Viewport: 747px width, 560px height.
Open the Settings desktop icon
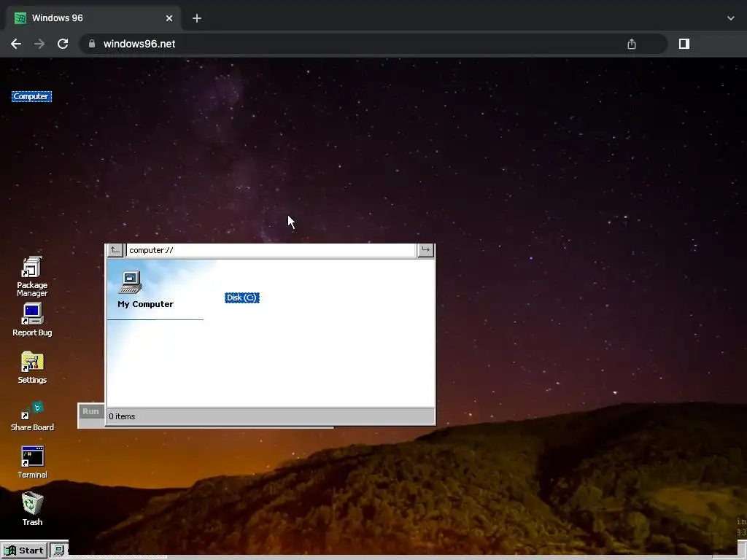[32, 367]
